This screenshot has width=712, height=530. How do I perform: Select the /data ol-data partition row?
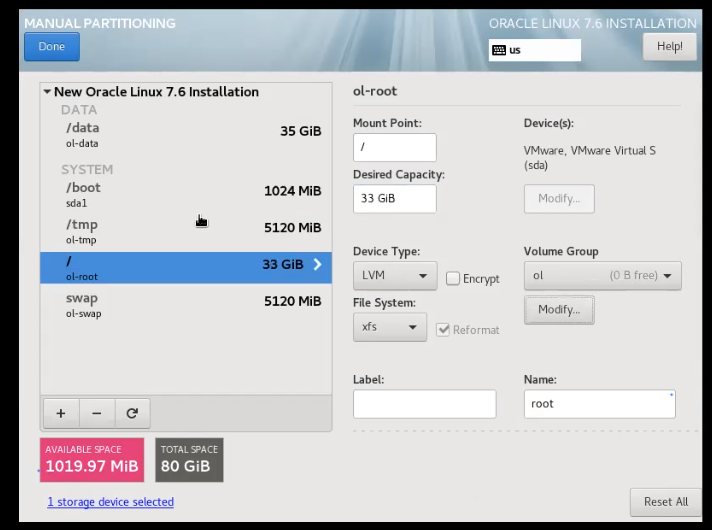pyautogui.click(x=186, y=135)
